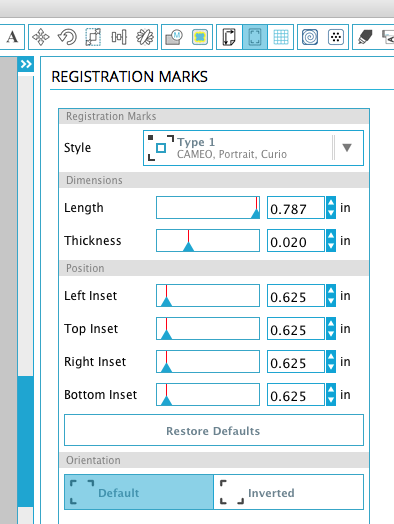Decrease Left Inset with down stepper arrow

[x=331, y=301]
